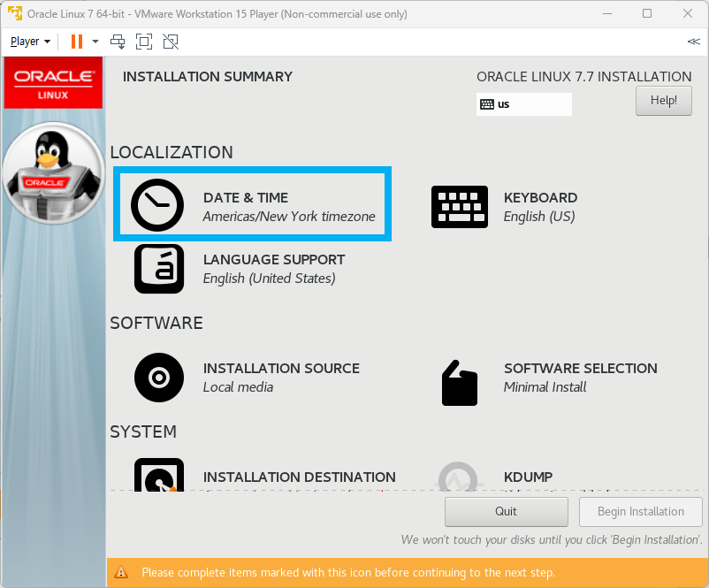
Task: Open the Date & Time clock icon
Action: tap(157, 205)
